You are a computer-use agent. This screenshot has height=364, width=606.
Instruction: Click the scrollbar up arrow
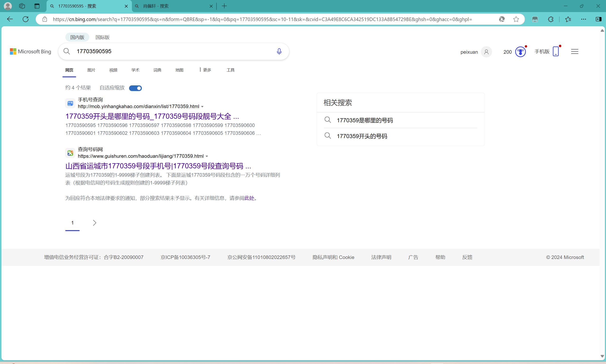click(x=602, y=31)
